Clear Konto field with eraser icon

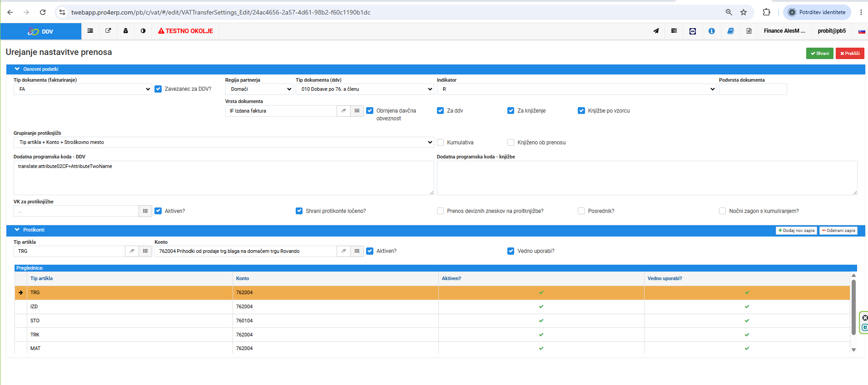click(344, 251)
